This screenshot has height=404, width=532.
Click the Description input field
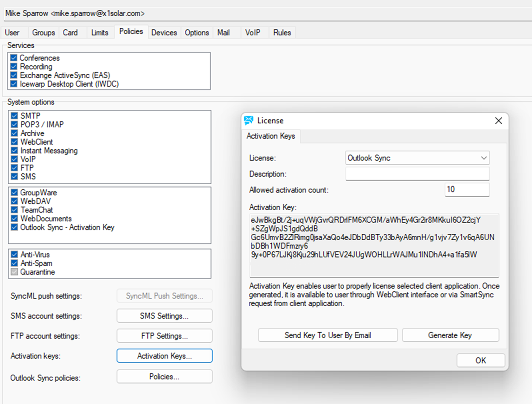pyautogui.click(x=417, y=174)
